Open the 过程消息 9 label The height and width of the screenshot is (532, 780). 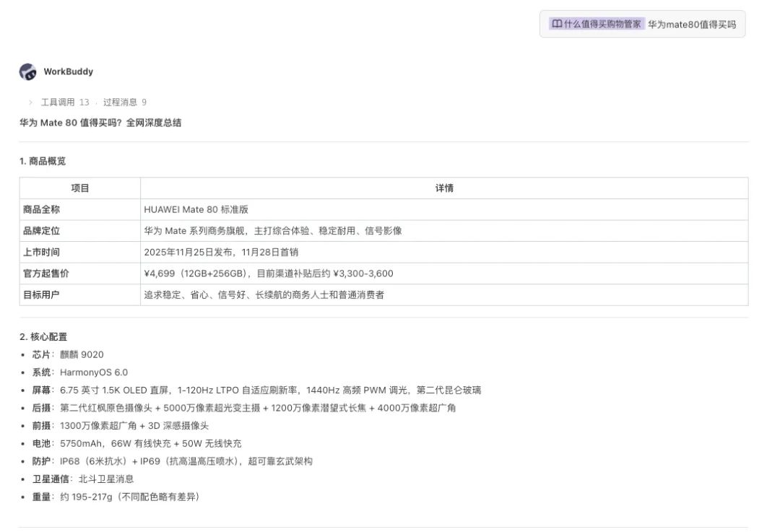pyautogui.click(x=124, y=102)
